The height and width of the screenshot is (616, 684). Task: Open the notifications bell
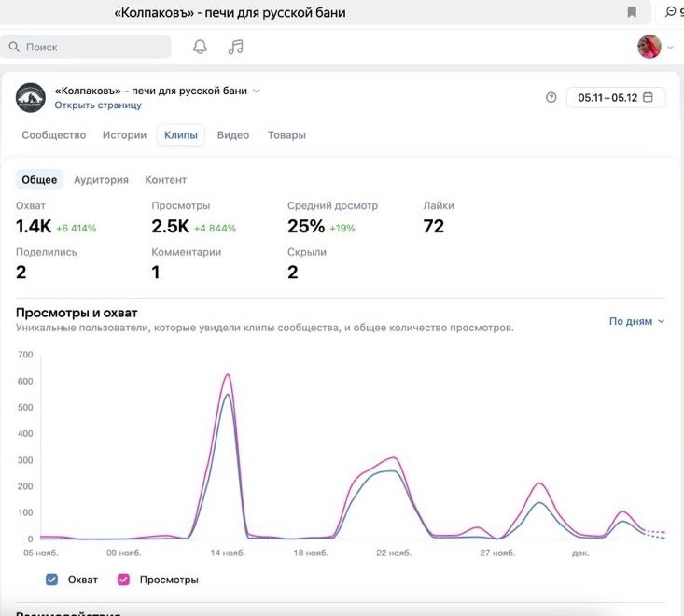point(200,47)
